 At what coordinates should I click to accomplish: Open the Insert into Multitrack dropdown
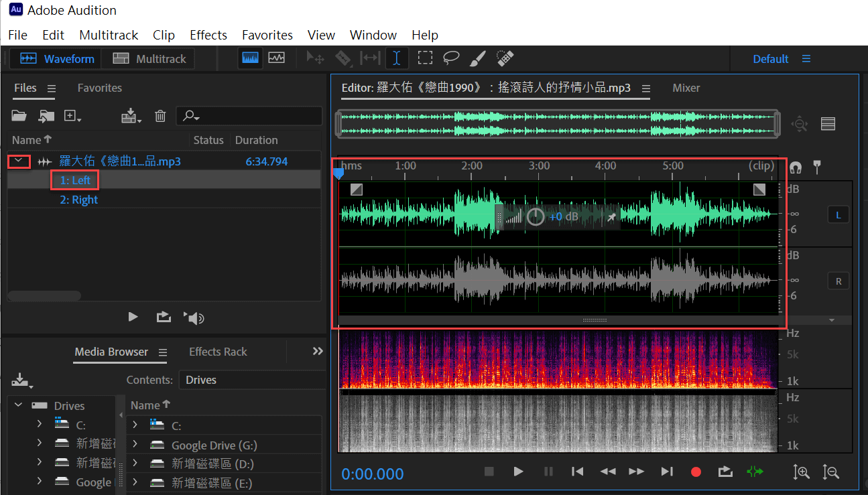[x=131, y=117]
